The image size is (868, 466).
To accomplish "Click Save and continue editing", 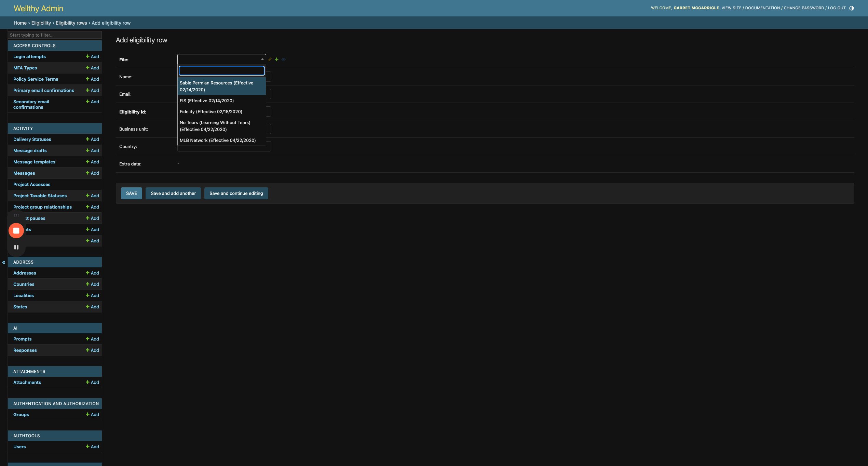I will (x=236, y=193).
